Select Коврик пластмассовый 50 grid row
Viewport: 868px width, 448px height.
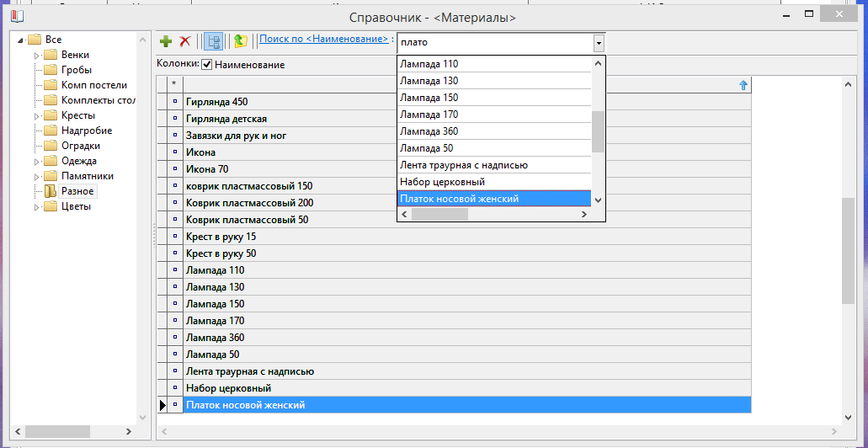click(x=466, y=219)
